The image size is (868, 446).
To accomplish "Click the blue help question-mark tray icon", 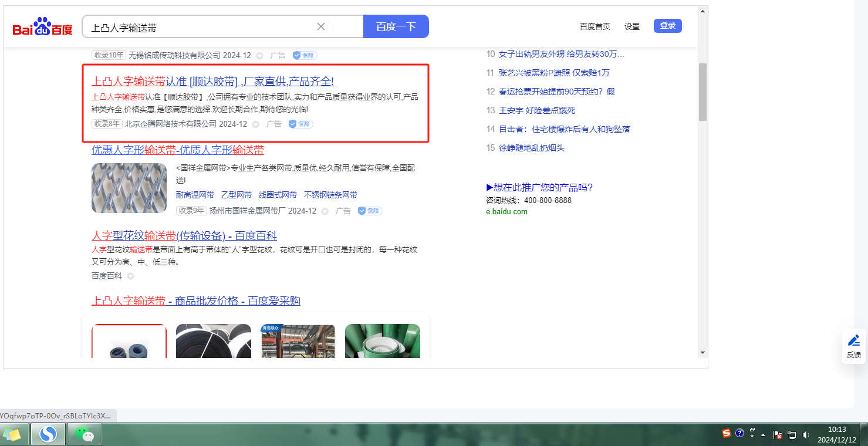I will [739, 434].
